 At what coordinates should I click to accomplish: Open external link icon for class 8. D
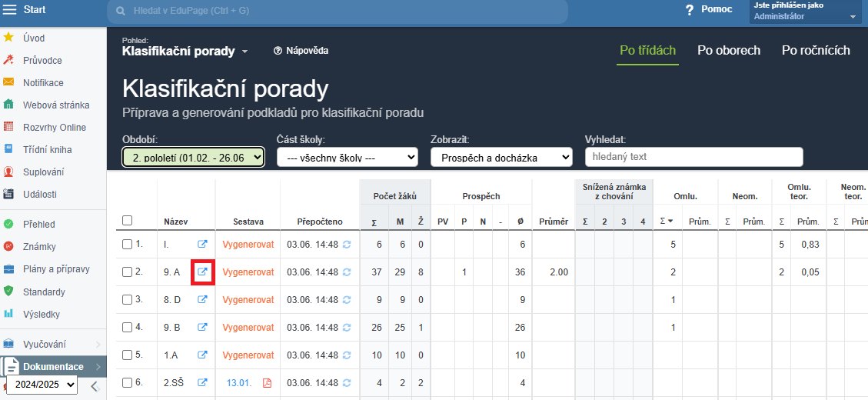click(x=202, y=299)
